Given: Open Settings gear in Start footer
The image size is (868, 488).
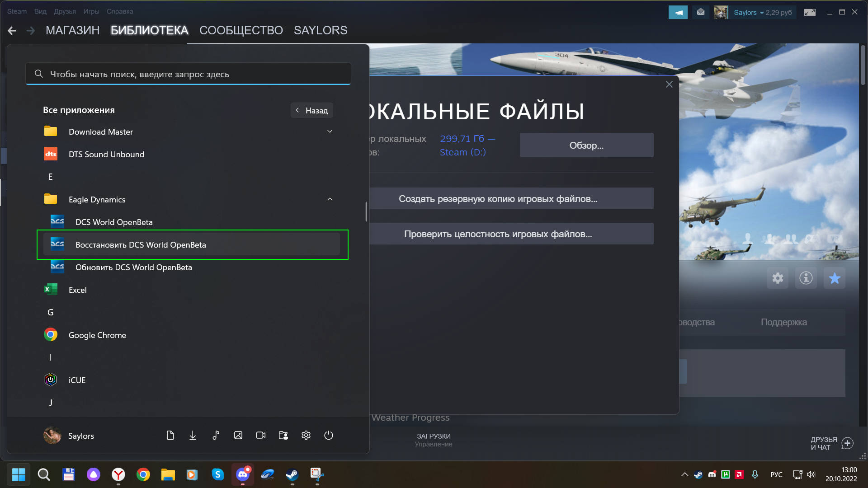Looking at the screenshot, I should [306, 435].
